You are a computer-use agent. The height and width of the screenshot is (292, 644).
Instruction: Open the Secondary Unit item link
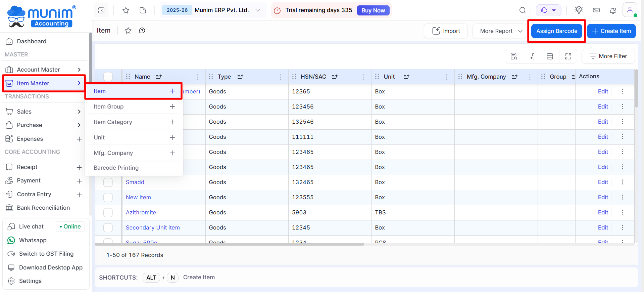(x=153, y=227)
